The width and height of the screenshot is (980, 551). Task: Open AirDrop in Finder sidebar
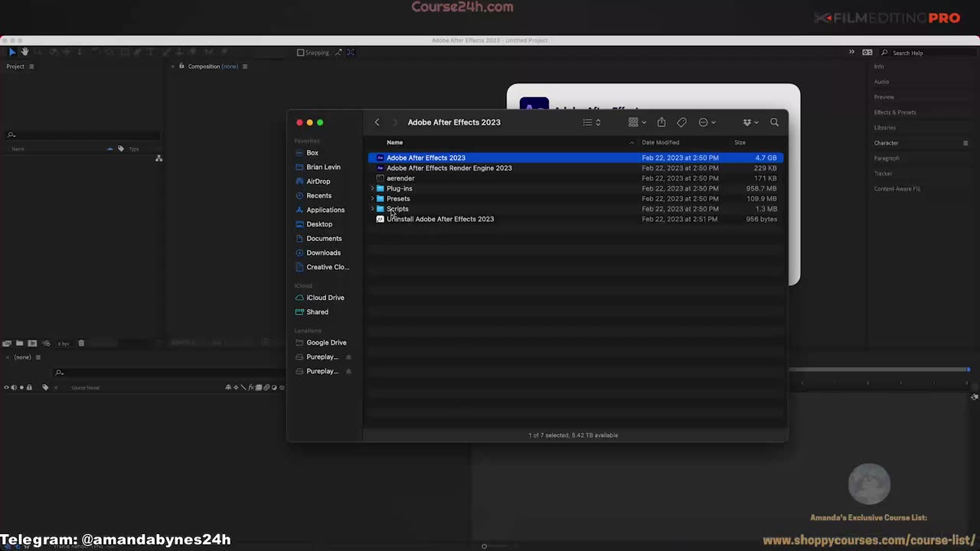pyautogui.click(x=318, y=181)
